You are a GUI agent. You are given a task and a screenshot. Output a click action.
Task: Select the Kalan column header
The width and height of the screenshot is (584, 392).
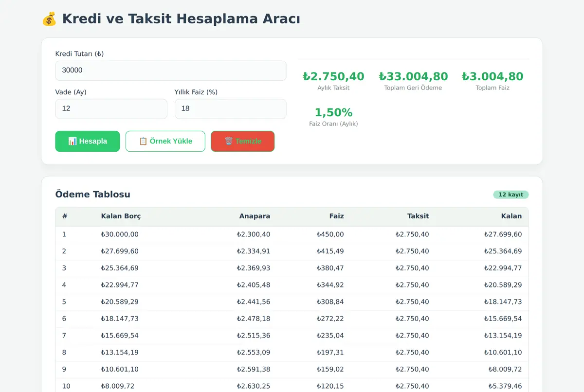(x=511, y=216)
